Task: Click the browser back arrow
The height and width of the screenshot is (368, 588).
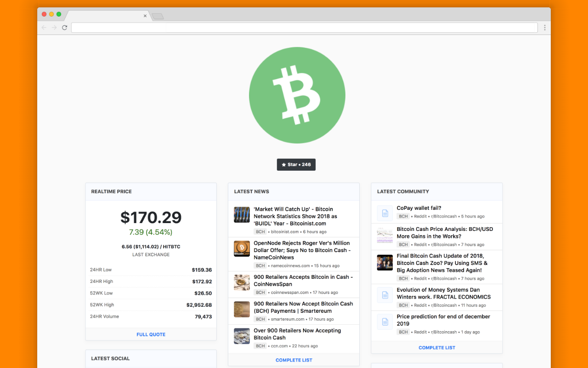Action: pos(44,28)
